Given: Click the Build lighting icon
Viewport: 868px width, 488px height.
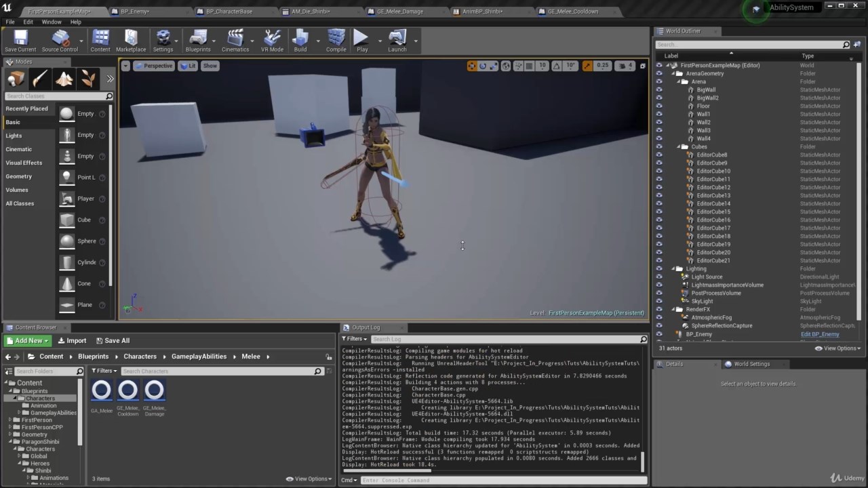Looking at the screenshot, I should pos(300,40).
